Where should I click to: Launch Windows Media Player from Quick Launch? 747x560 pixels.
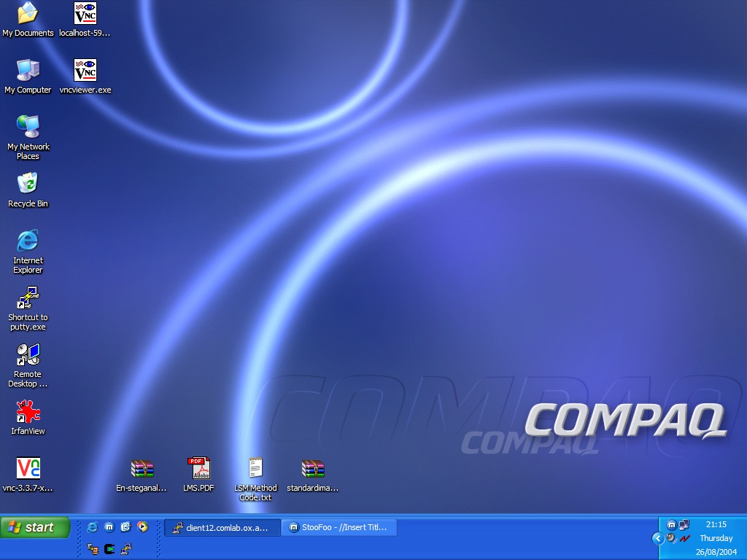click(x=143, y=526)
